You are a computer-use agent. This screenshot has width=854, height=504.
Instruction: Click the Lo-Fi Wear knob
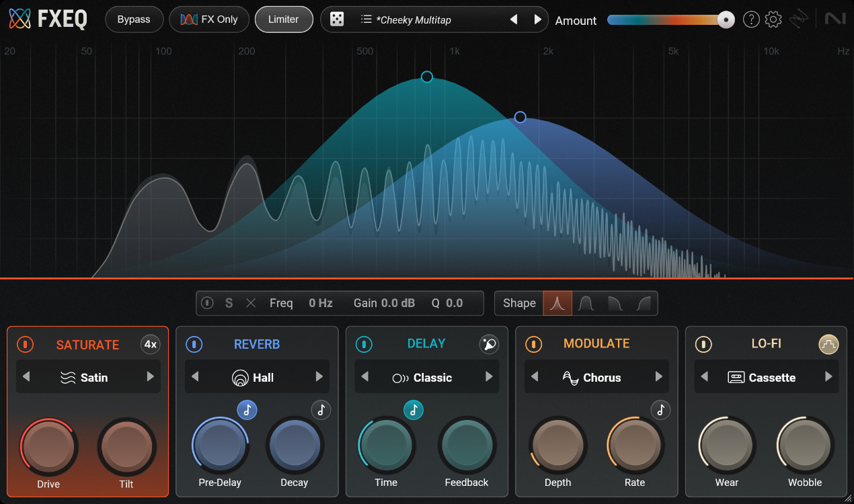coord(727,445)
